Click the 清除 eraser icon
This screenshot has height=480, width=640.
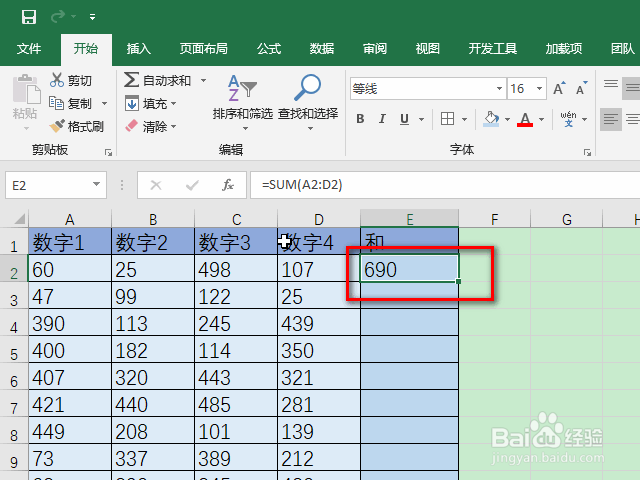tap(131, 126)
